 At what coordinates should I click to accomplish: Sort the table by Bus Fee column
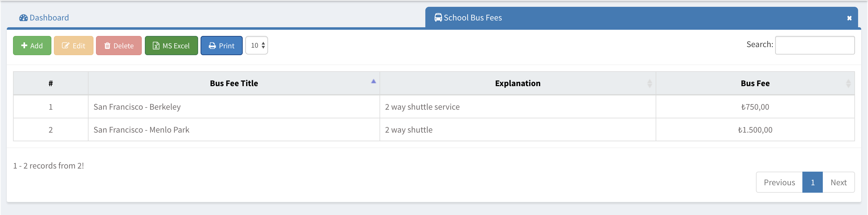point(755,83)
